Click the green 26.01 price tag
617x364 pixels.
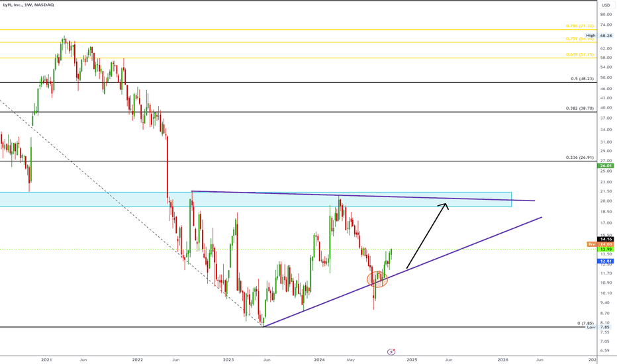click(606, 165)
